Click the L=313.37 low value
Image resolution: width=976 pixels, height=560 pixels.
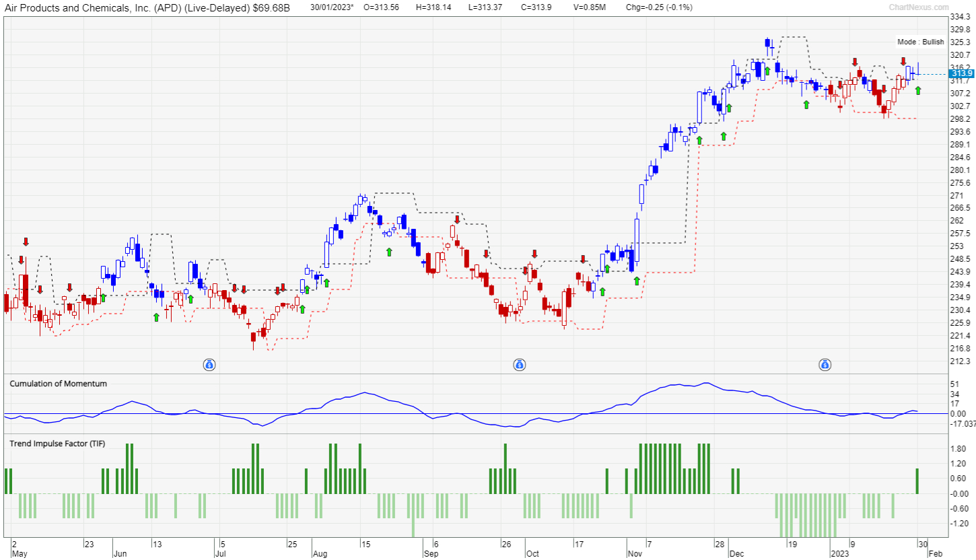click(487, 7)
